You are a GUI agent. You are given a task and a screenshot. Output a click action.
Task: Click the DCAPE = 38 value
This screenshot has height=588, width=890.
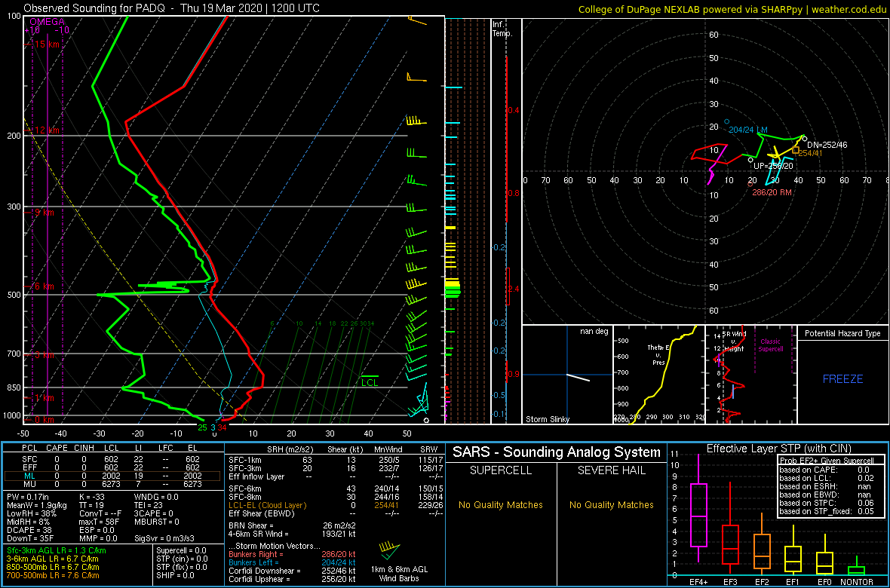28,530
